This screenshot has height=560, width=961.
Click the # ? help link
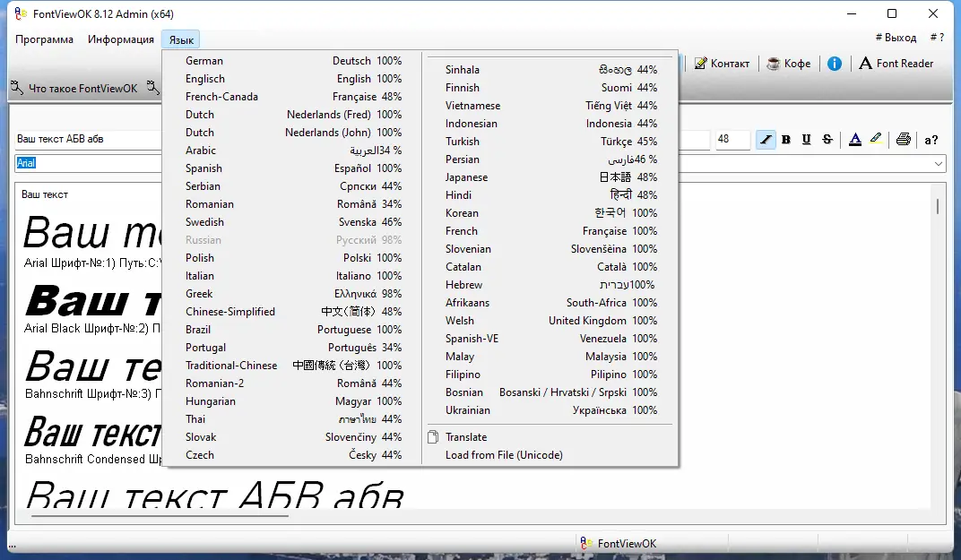(x=937, y=38)
